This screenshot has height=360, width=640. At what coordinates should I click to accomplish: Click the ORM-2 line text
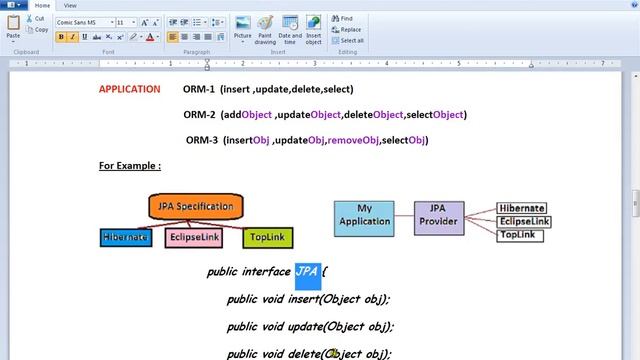coord(325,115)
